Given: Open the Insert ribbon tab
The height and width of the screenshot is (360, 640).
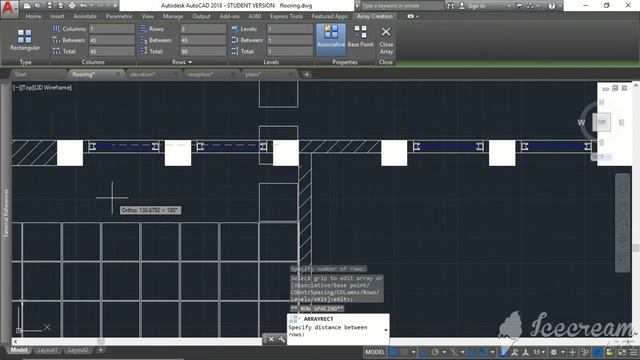Looking at the screenshot, I should (x=57, y=16).
